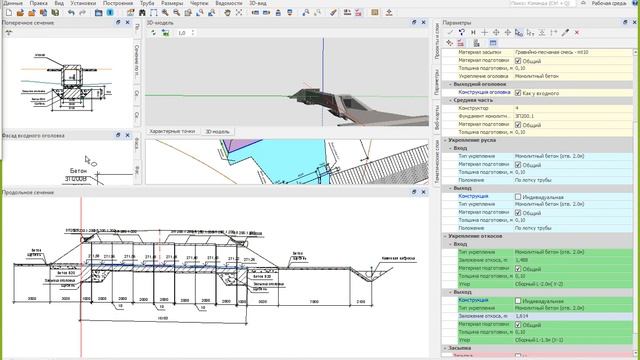
Task: Switch to Характерные точки tab
Action: (172, 131)
